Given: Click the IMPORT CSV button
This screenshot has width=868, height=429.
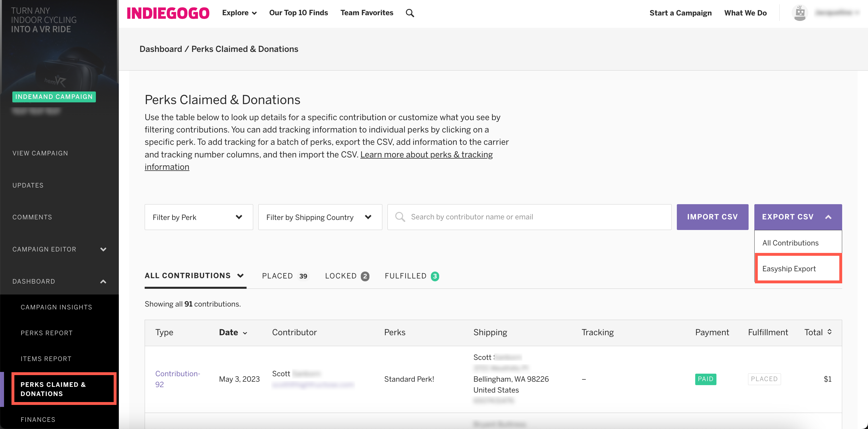Looking at the screenshot, I should click(712, 217).
